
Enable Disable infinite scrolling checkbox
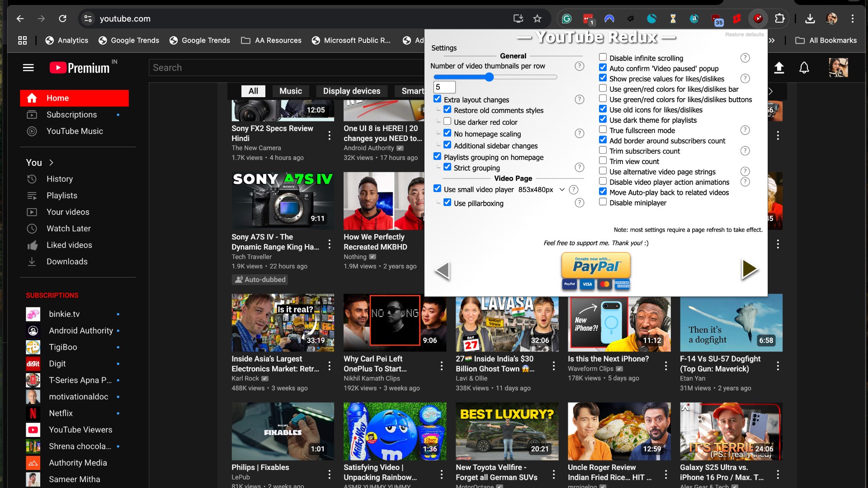(603, 57)
